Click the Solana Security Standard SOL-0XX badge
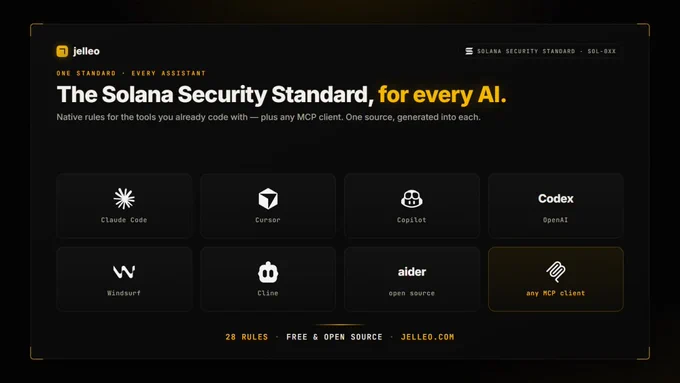 [x=541, y=51]
